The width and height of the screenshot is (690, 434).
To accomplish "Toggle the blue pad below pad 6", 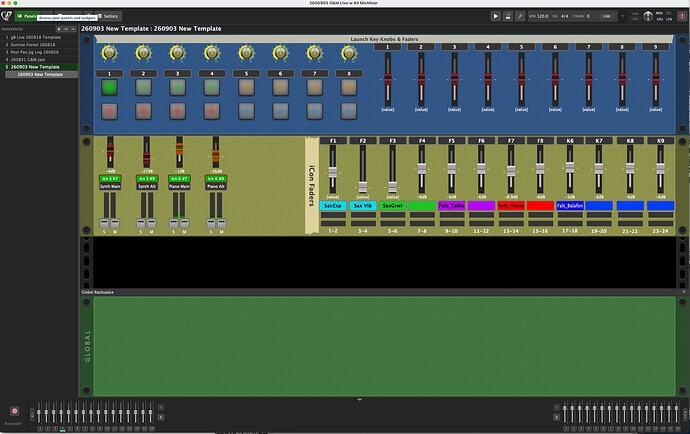I will (x=280, y=111).
